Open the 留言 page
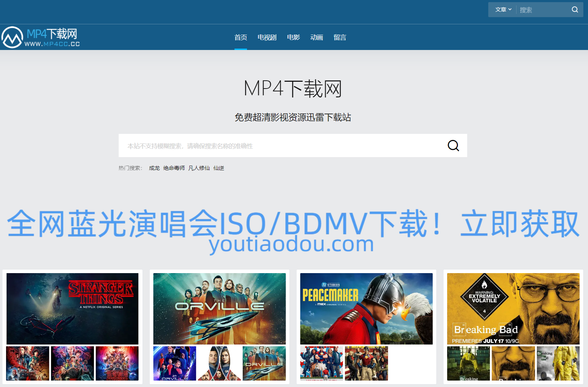Image resolution: width=588 pixels, height=387 pixels. click(340, 37)
